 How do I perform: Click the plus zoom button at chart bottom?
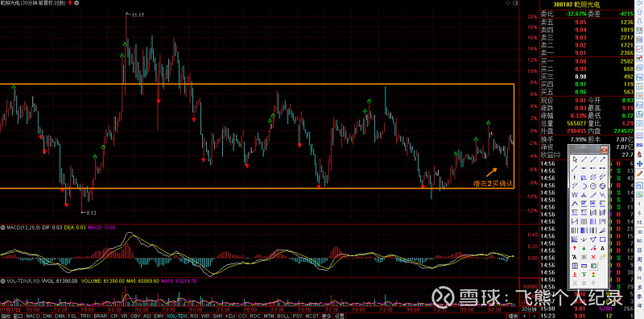click(x=525, y=316)
